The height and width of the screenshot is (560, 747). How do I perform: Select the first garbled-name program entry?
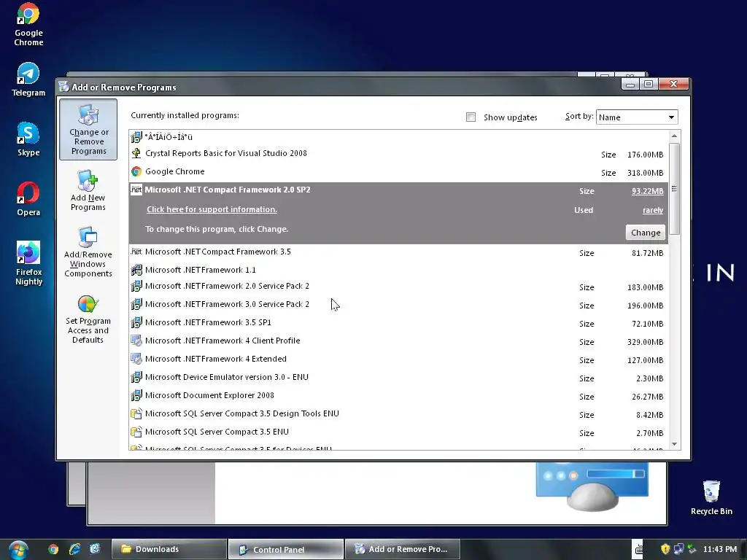coord(398,137)
